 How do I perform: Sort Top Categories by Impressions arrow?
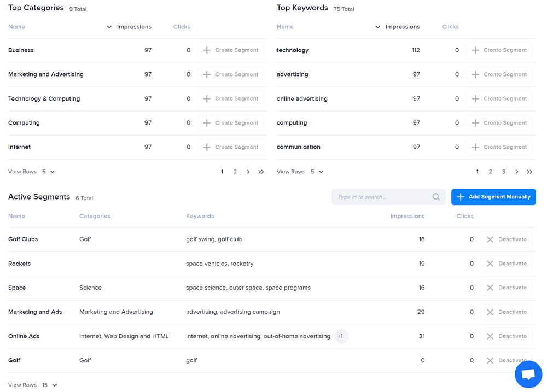pyautogui.click(x=109, y=27)
